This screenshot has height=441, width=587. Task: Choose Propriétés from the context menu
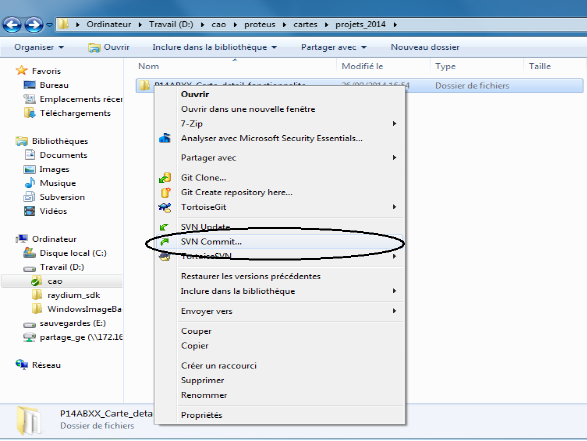click(201, 415)
